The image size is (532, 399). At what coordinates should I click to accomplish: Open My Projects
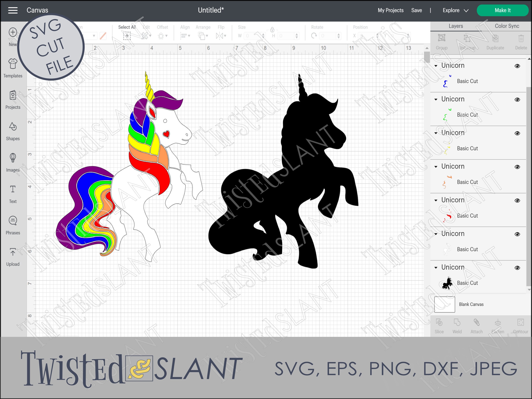point(391,10)
